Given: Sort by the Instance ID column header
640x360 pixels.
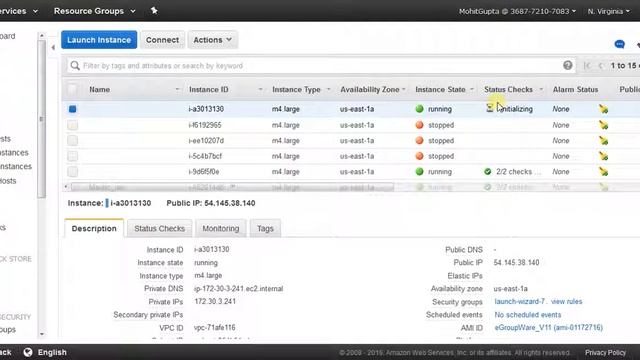Looking at the screenshot, I should click(x=209, y=89).
